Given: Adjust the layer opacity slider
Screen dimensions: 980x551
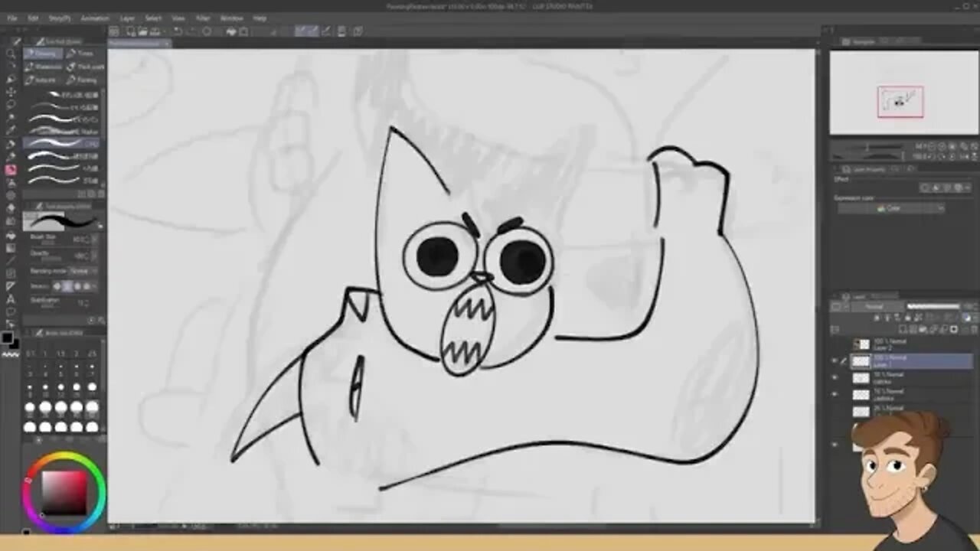Looking at the screenshot, I should (x=933, y=307).
